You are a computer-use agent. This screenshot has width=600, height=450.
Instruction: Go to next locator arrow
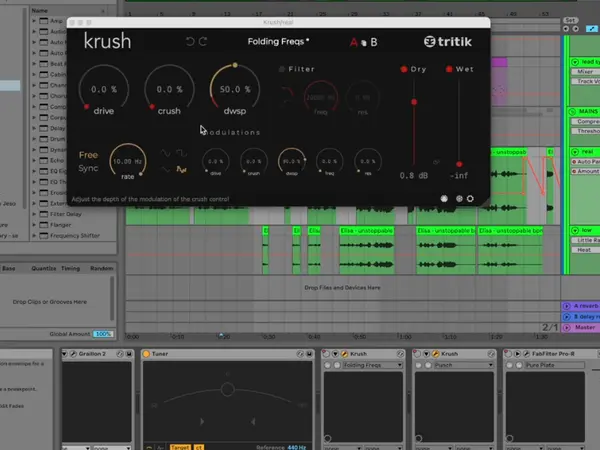click(575, 29)
